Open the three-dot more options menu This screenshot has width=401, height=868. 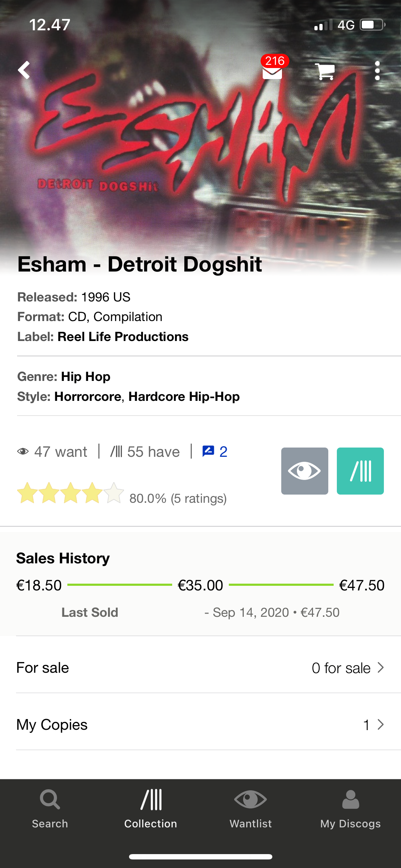377,71
